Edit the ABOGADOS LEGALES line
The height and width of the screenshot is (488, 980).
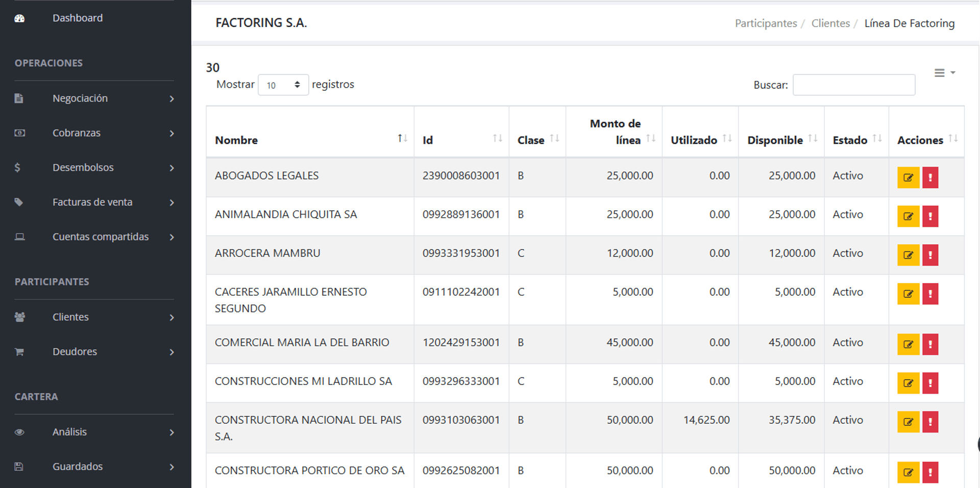908,177
